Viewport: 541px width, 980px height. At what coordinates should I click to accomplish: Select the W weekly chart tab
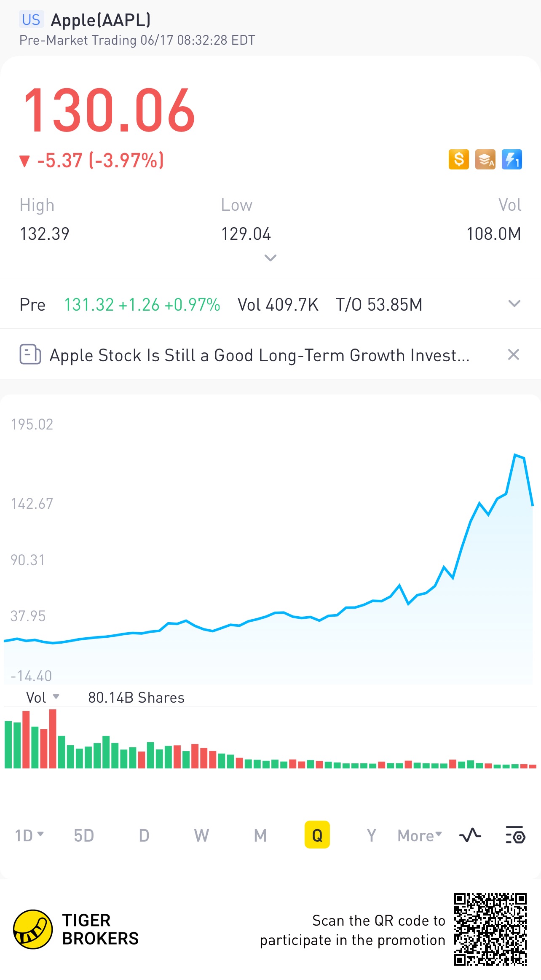(x=201, y=835)
